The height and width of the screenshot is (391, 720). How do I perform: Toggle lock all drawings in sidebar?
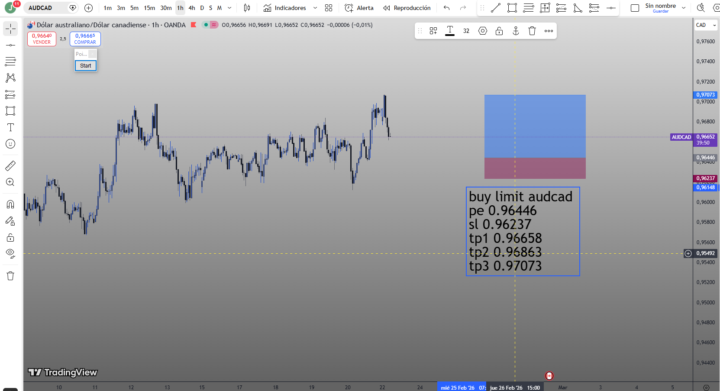[10, 238]
